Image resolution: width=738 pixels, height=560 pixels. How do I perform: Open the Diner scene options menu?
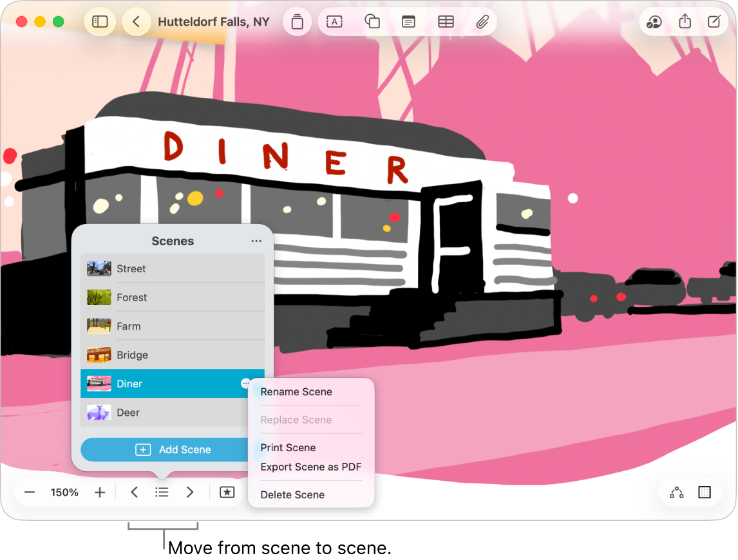tap(245, 383)
